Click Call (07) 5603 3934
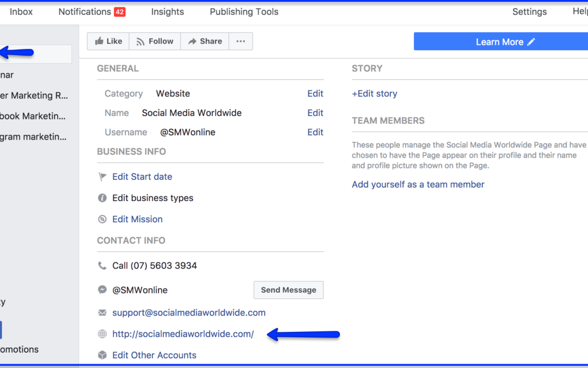Screen dimensions: 588x368 click(155, 266)
